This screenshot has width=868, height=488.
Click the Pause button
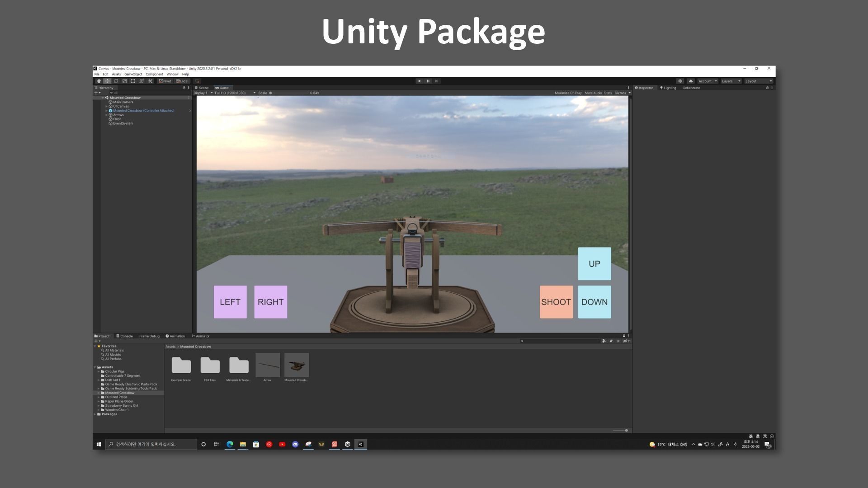[428, 81]
